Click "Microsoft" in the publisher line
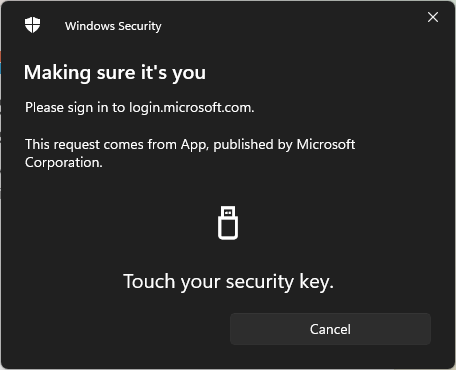The image size is (456, 370). 326,144
